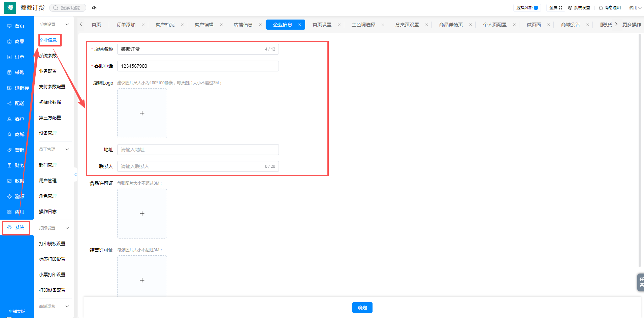Expand the 商城运营 menu group
644x318 pixels.
67,307
